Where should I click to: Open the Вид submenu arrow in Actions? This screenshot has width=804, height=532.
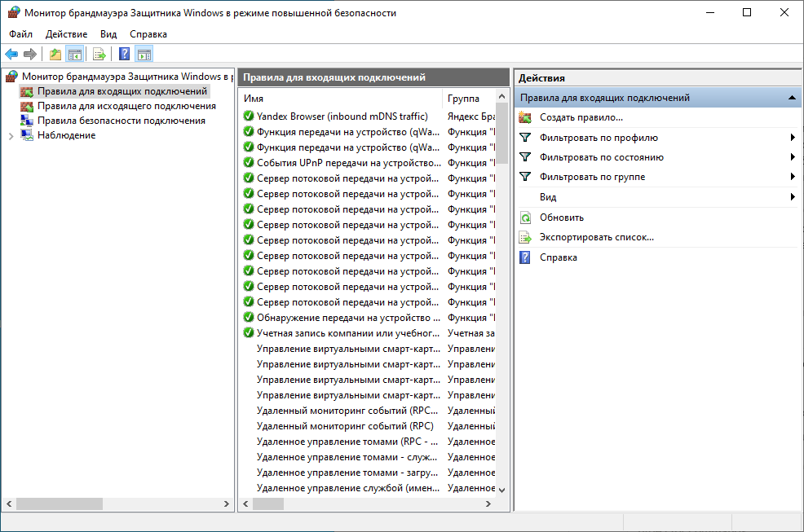pyautogui.click(x=793, y=197)
